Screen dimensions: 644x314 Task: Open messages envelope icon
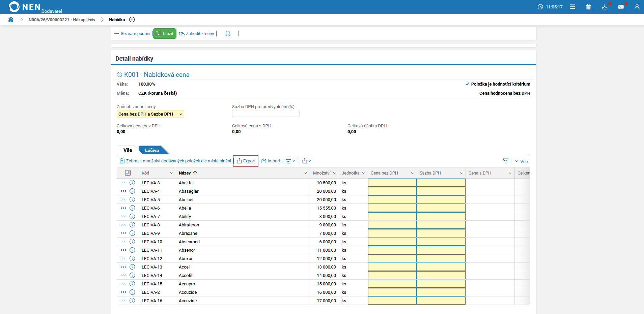click(x=621, y=7)
